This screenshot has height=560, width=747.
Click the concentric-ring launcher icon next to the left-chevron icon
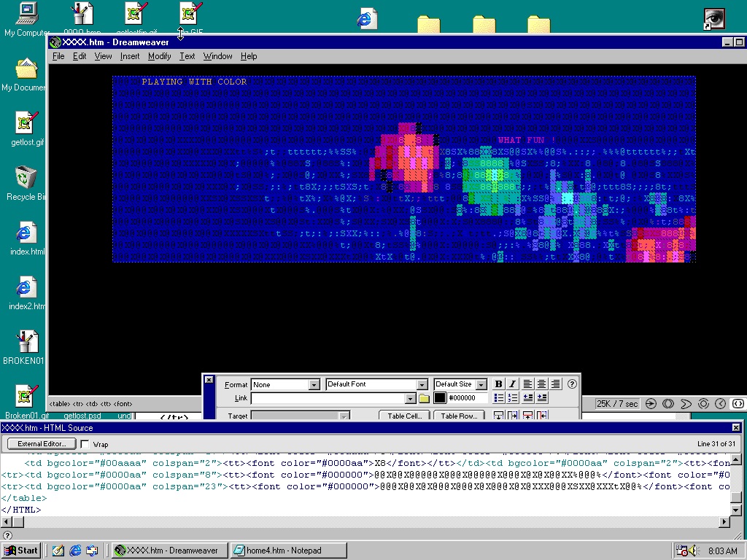tap(703, 404)
